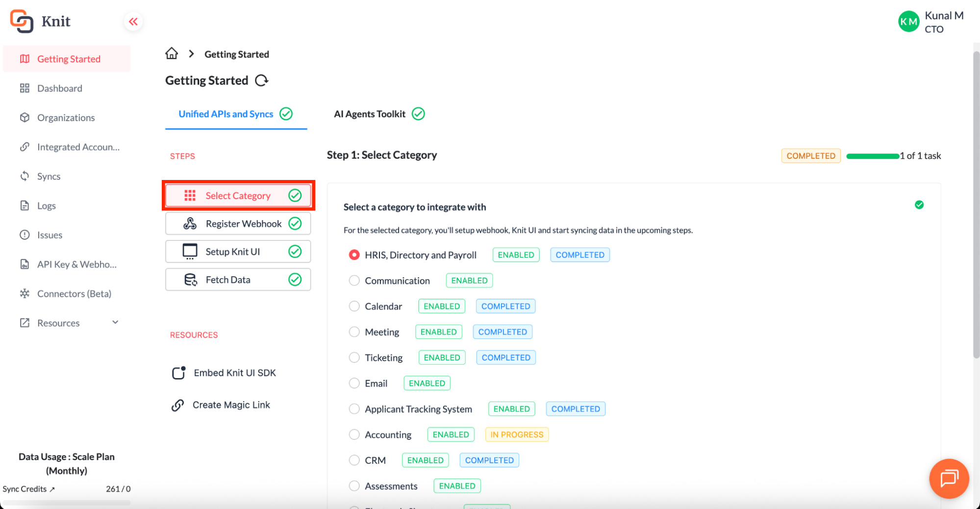
Task: Switch to Unified APIs and Syncs tab
Action: pyautogui.click(x=236, y=114)
